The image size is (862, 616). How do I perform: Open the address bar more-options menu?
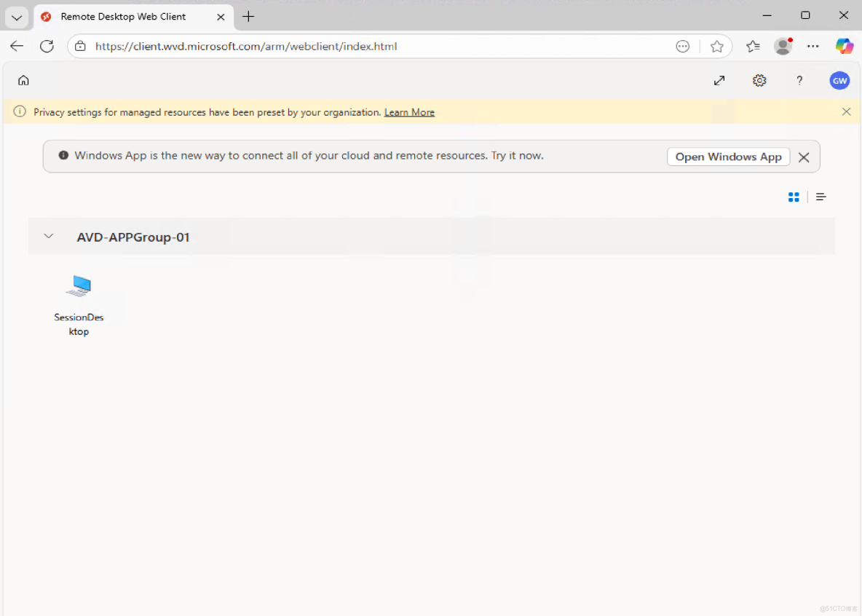point(683,46)
